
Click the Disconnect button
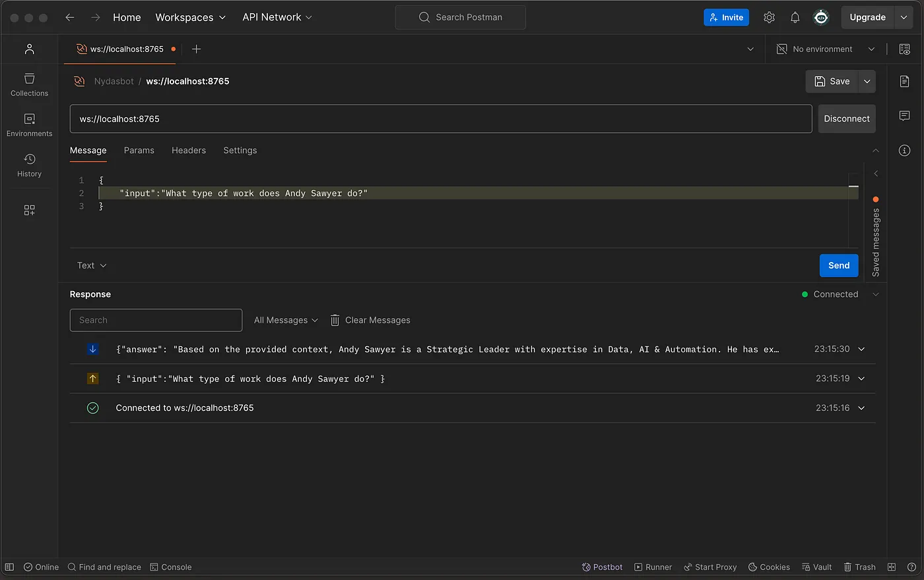[x=846, y=119]
